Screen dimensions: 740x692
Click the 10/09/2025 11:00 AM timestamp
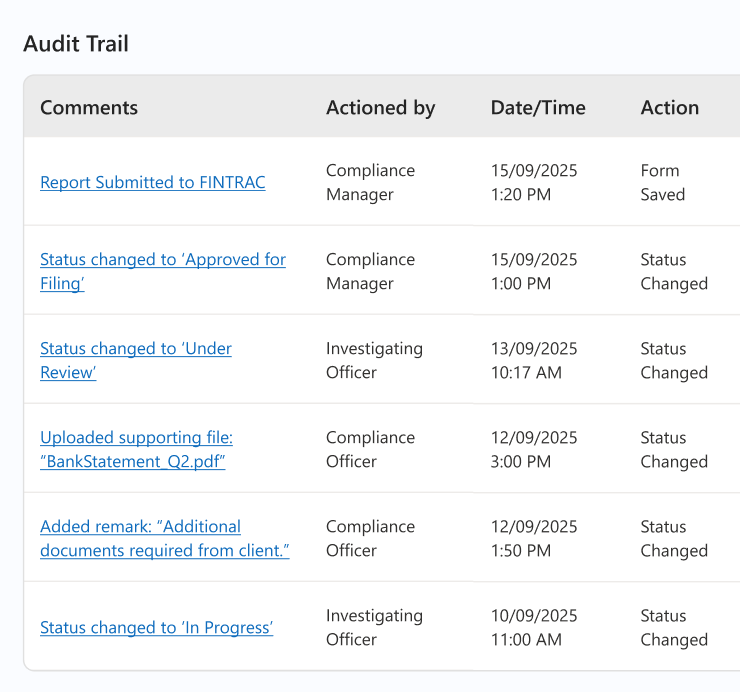(x=534, y=628)
